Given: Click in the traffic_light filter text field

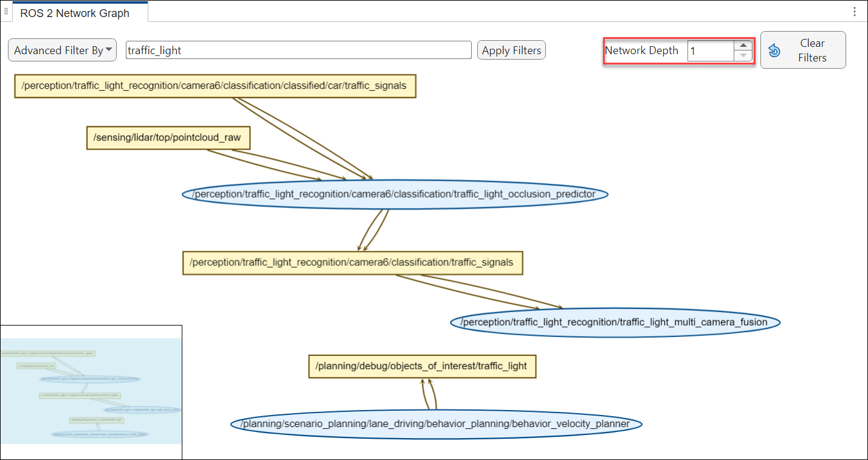Looking at the screenshot, I should tap(298, 51).
